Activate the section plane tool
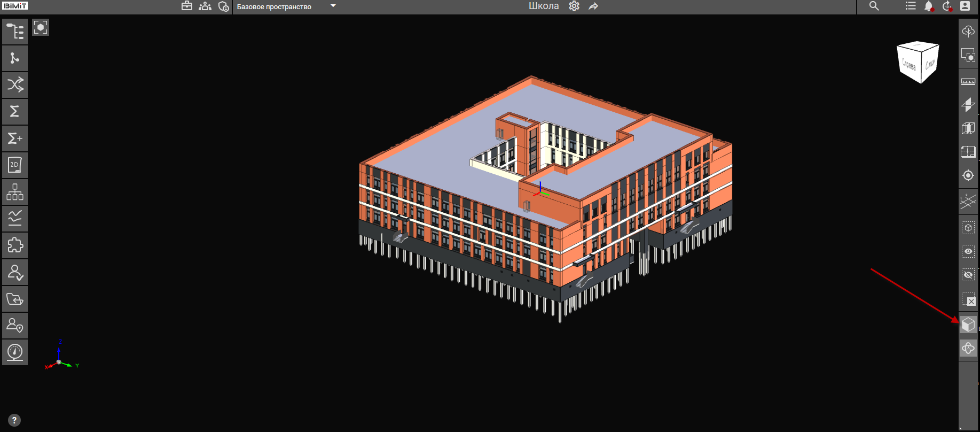 click(x=968, y=105)
